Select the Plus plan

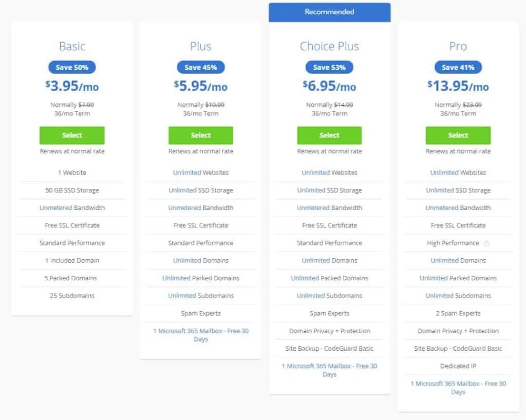tap(200, 135)
